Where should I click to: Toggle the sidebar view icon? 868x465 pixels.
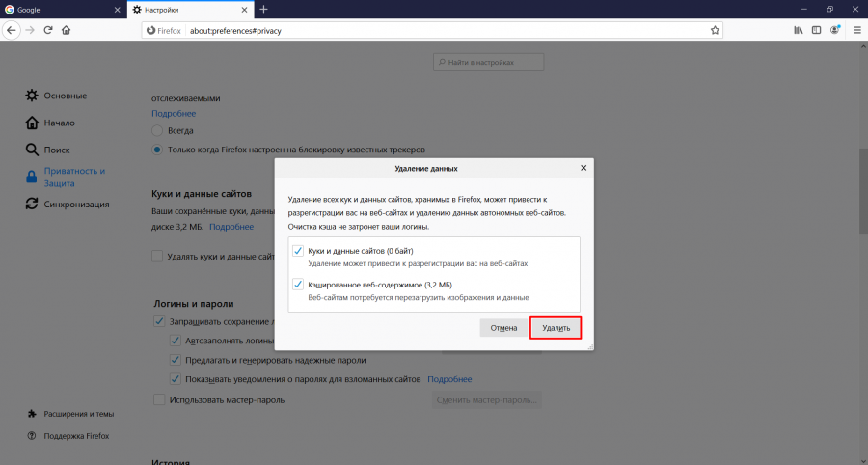[817, 30]
